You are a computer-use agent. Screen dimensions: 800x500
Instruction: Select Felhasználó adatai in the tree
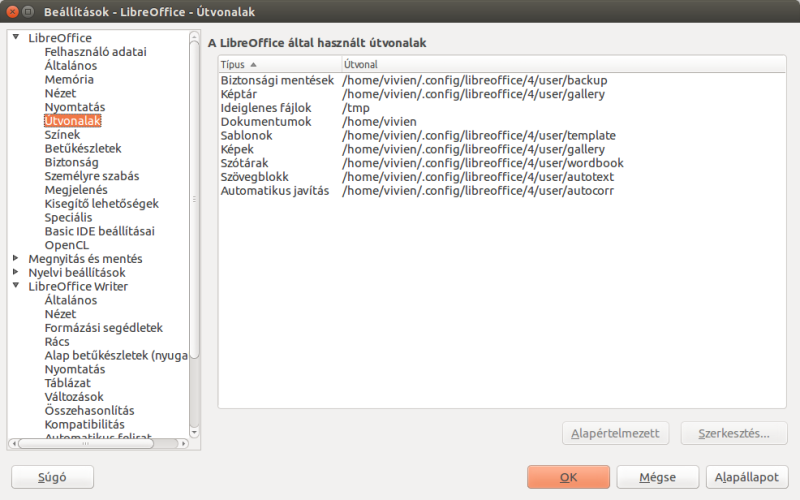point(95,52)
